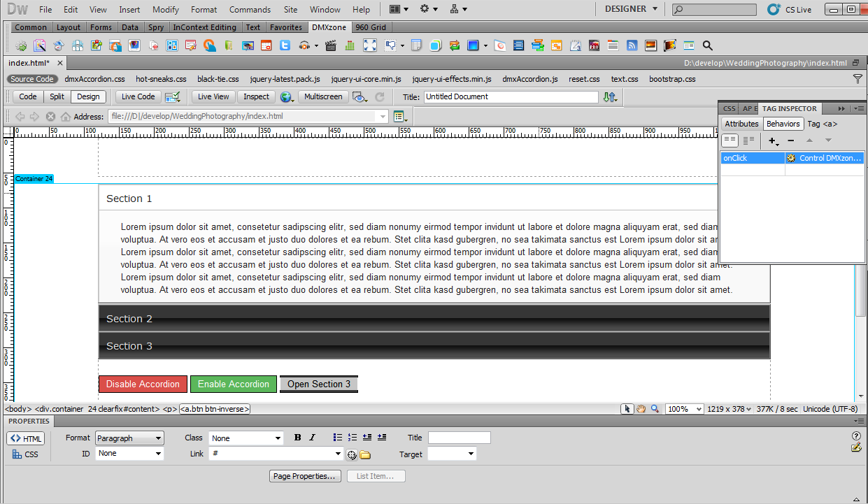Open the Target dropdown

(x=452, y=454)
